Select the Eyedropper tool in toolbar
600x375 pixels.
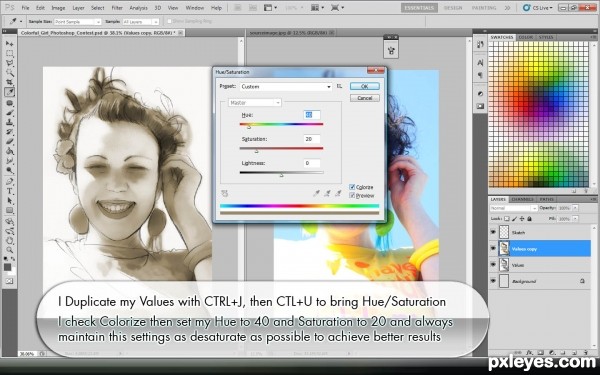pyautogui.click(x=9, y=92)
